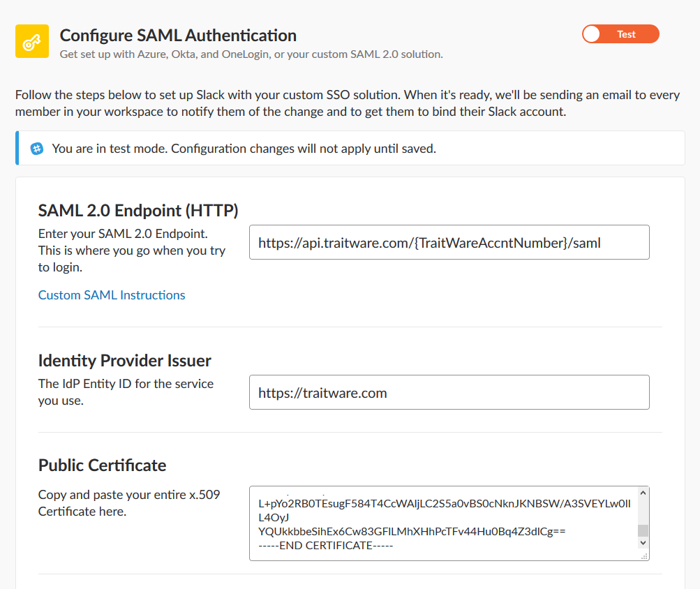700x589 pixels.
Task: Click the 'Identity Provider Issuer' heading
Action: pyautogui.click(x=124, y=360)
